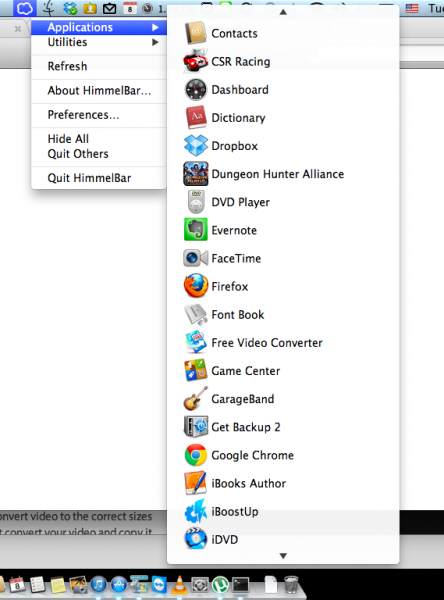Screen dimensions: 444x600
Task: Open Reminders checklist in the Dock
Action: point(38,585)
